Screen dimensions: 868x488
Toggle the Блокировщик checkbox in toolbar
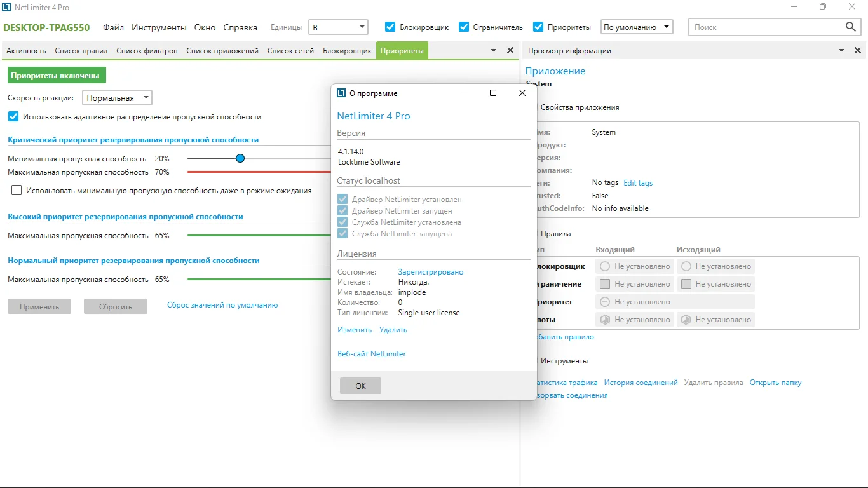pos(390,27)
